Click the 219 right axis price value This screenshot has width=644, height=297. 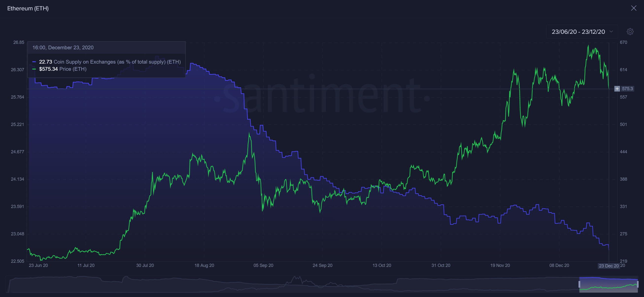click(x=624, y=261)
